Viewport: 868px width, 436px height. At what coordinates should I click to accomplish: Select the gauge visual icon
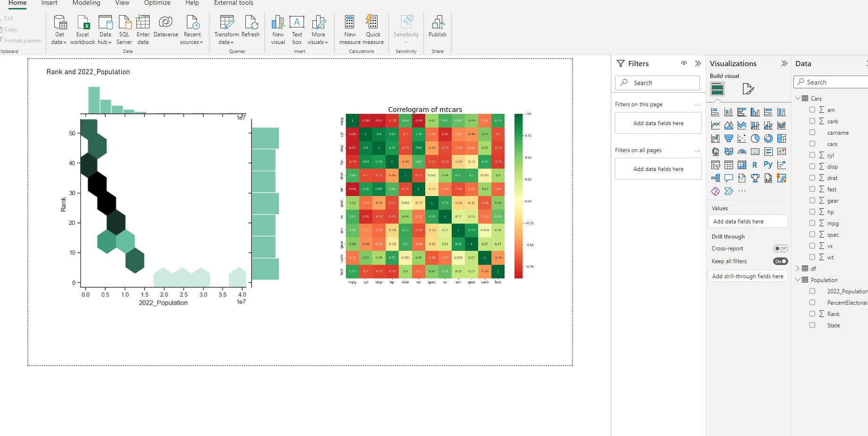click(742, 152)
